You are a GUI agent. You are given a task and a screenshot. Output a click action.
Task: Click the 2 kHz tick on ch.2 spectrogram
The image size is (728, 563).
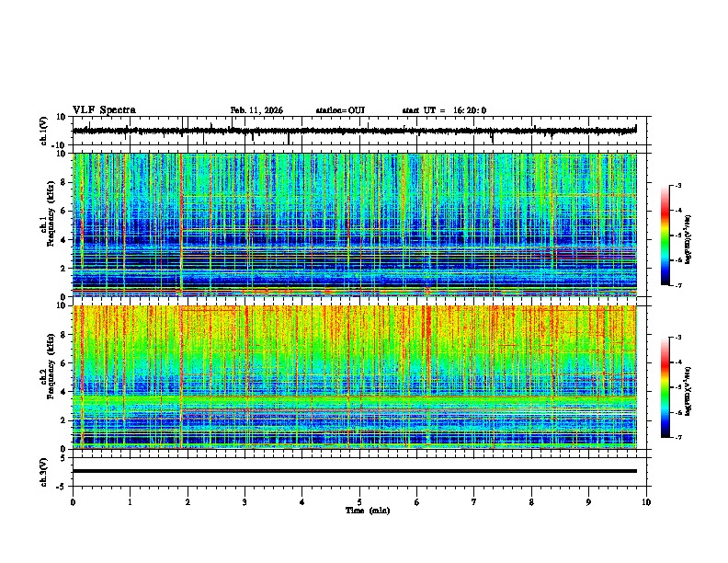(64, 420)
